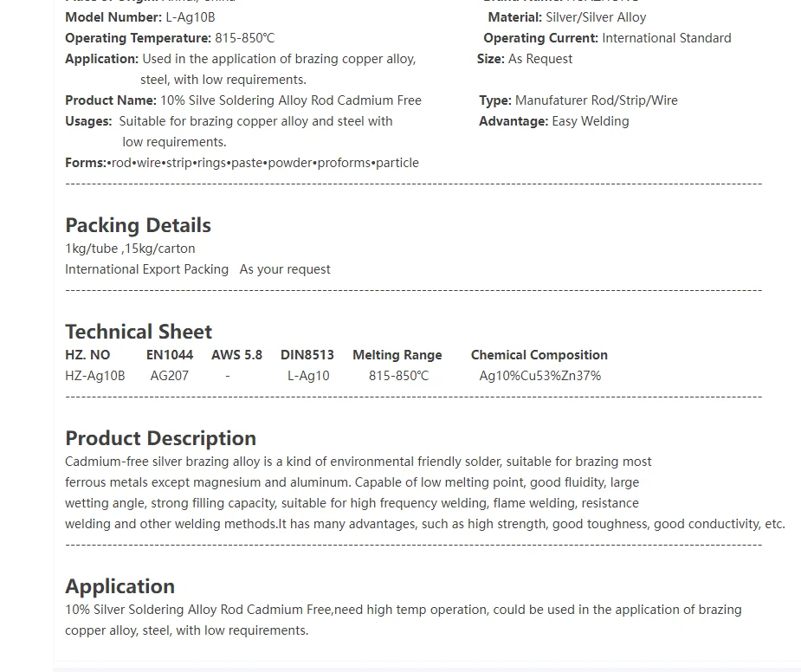801x672 pixels.
Task: Click the Application section heading
Action: (120, 586)
